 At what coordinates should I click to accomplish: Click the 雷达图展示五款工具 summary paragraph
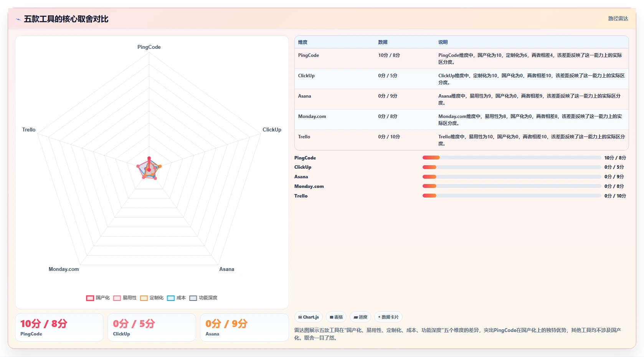[459, 334]
